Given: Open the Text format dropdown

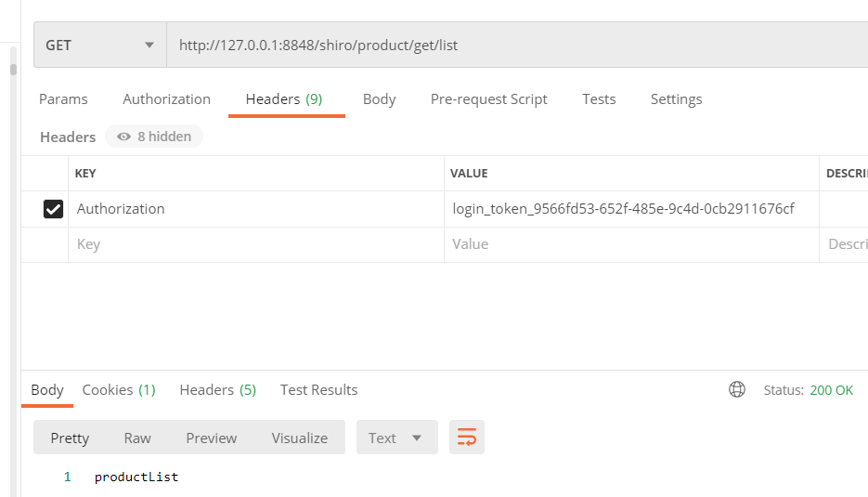Looking at the screenshot, I should (397, 438).
